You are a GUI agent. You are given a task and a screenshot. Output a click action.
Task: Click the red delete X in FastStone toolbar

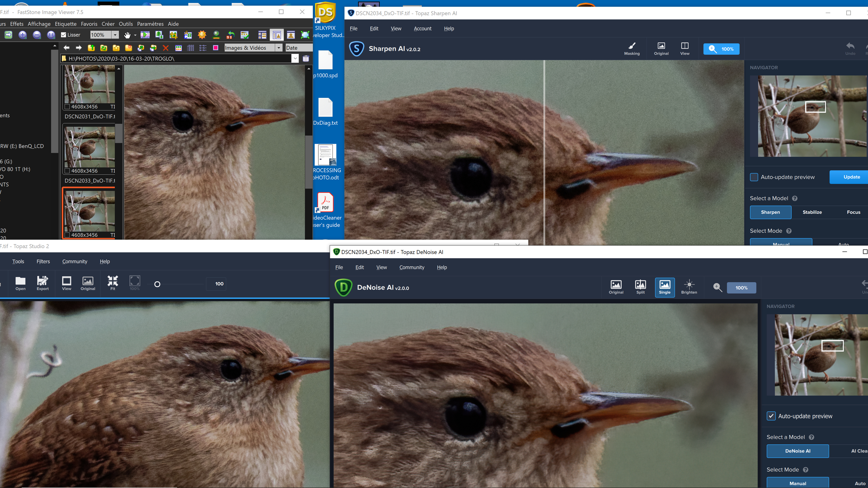coord(165,48)
